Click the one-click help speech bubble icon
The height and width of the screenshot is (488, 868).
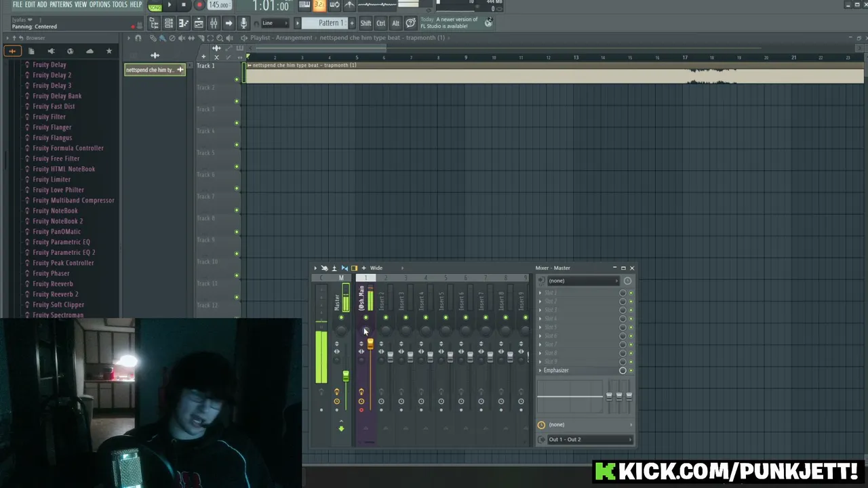410,23
